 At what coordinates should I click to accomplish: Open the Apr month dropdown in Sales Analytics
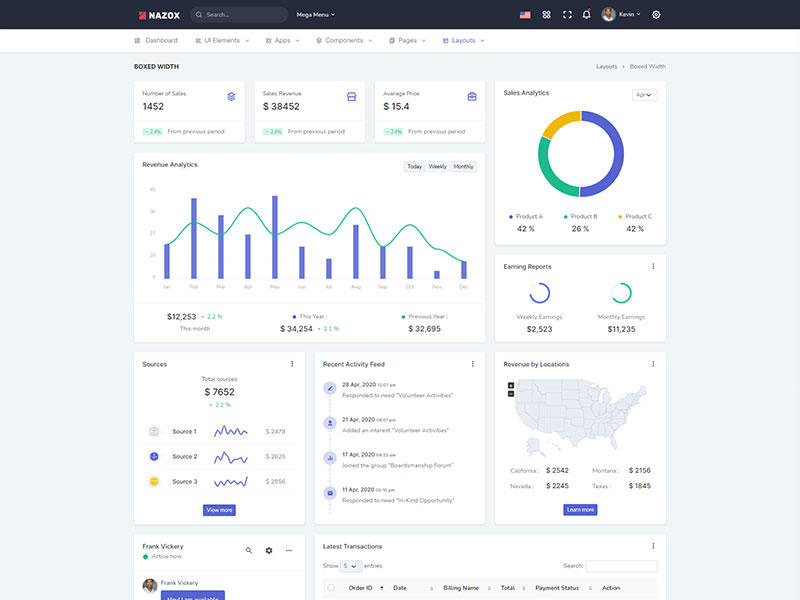(644, 95)
